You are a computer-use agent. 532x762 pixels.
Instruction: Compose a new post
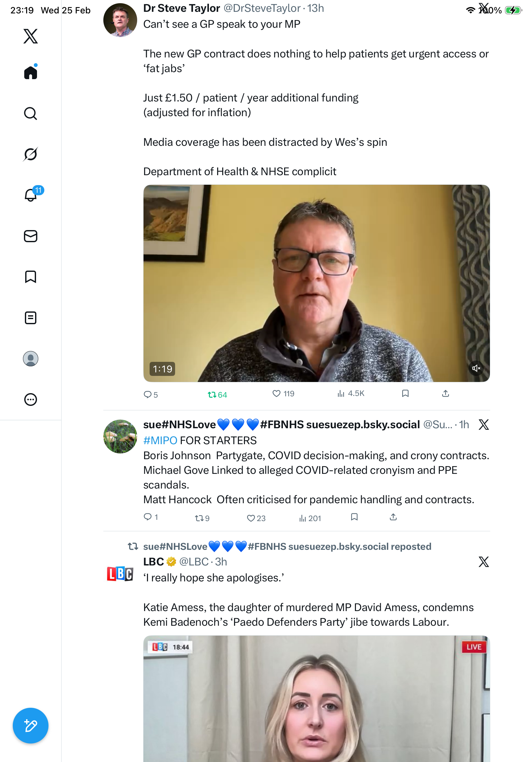[31, 726]
